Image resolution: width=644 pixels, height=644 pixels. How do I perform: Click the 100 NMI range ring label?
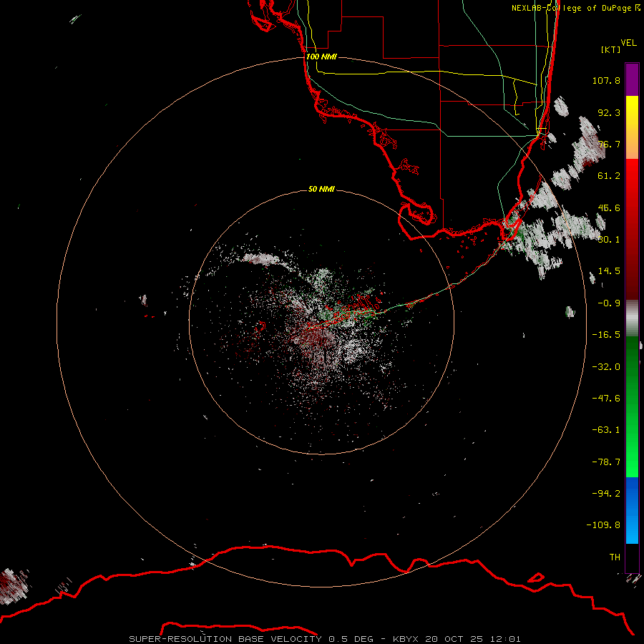pos(321,57)
